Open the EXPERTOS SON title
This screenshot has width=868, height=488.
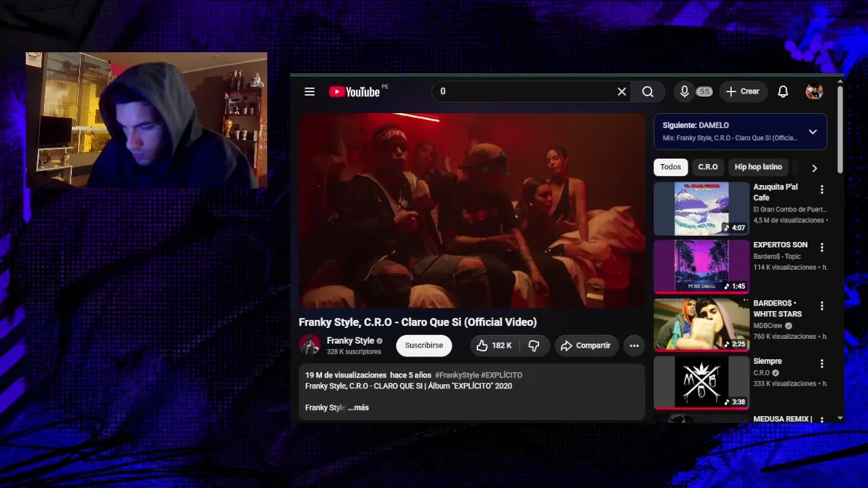pyautogui.click(x=781, y=245)
